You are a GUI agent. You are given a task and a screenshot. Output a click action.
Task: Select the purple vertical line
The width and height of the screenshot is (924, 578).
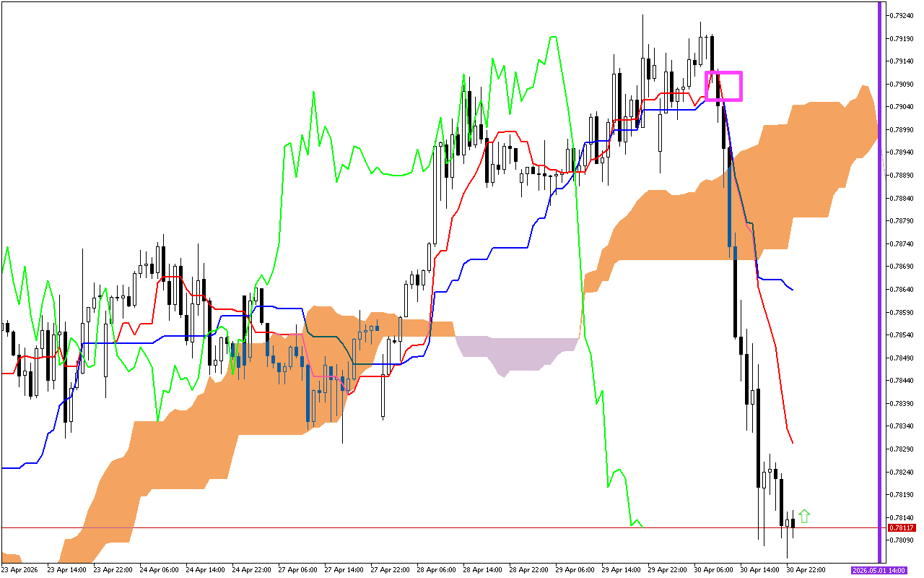[879, 289]
